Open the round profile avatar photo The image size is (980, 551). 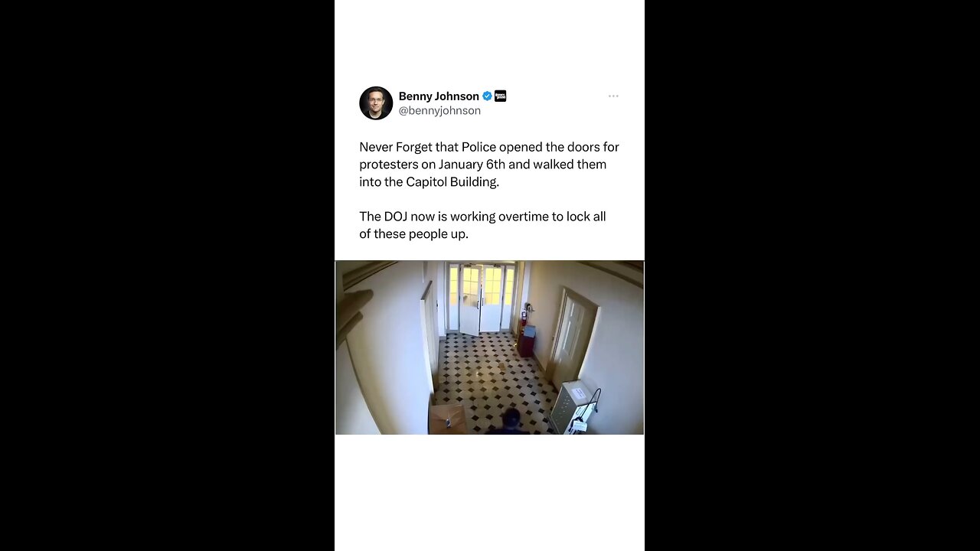(376, 103)
